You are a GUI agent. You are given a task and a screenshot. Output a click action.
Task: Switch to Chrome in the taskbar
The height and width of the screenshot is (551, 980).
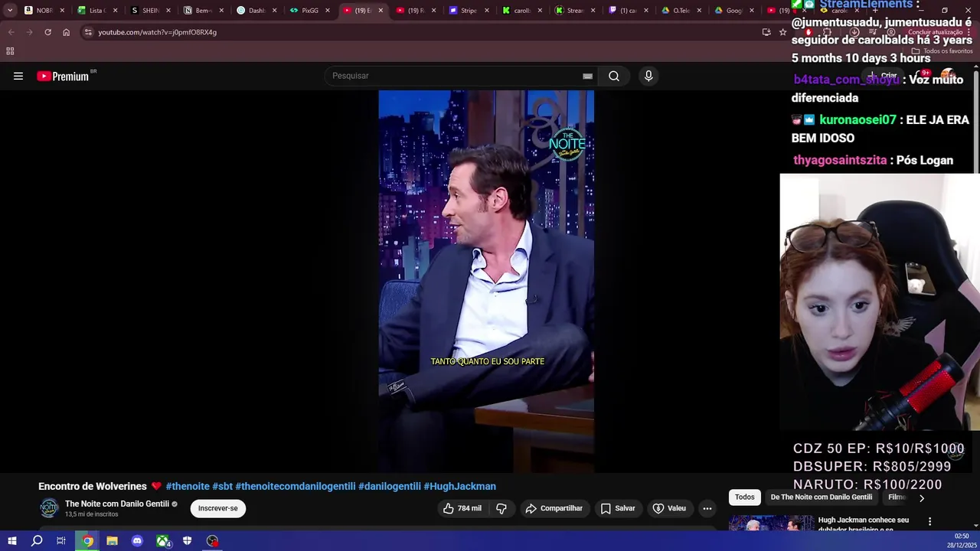tap(88, 541)
